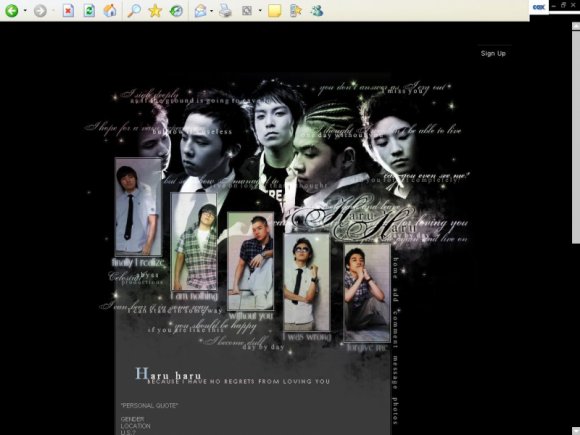Expand the Edit icon dropdown arrow
This screenshot has width=580, height=435.
coord(260,10)
